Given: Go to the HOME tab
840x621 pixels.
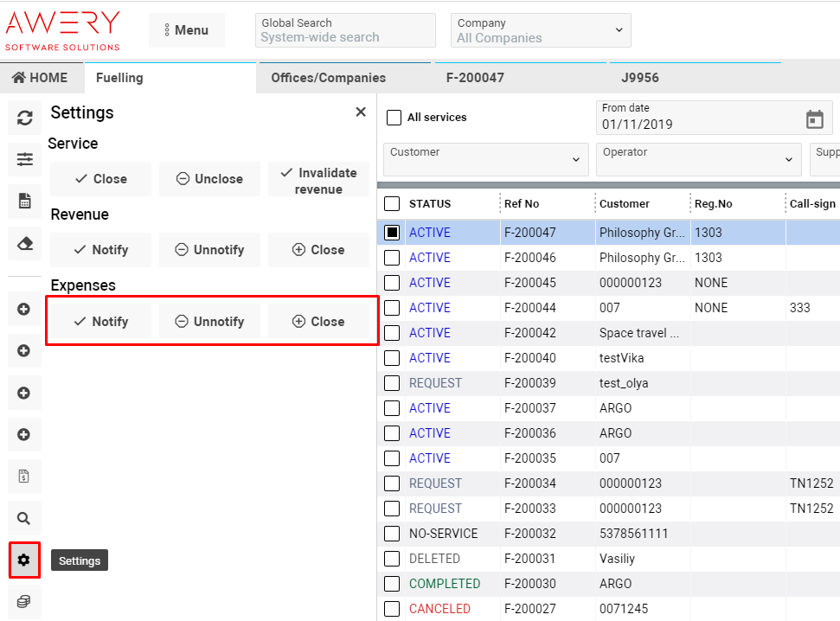Looking at the screenshot, I should pyautogui.click(x=41, y=78).
